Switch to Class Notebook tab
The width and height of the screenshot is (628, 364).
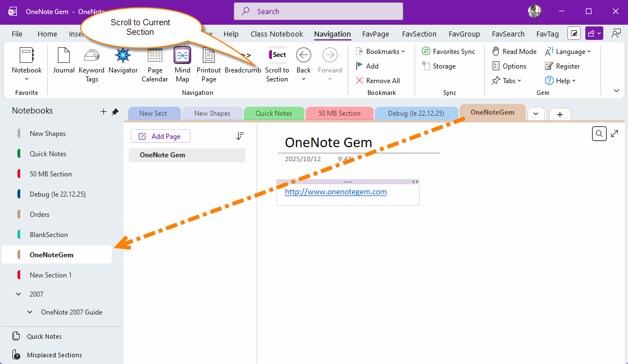pyautogui.click(x=277, y=34)
